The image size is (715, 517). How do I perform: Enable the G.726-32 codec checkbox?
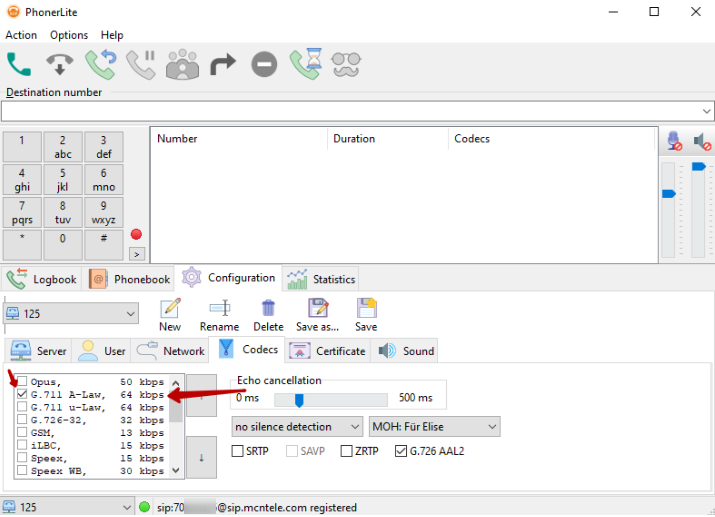[x=22, y=419]
